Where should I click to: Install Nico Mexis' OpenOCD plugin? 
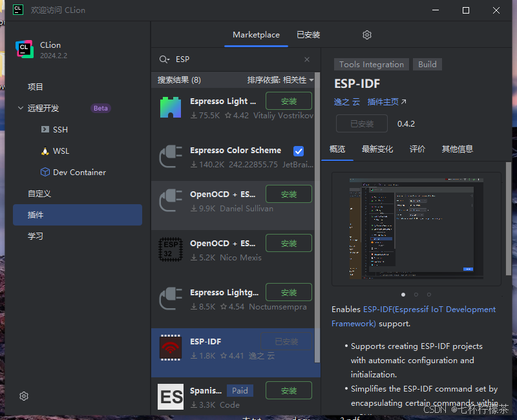coord(289,243)
